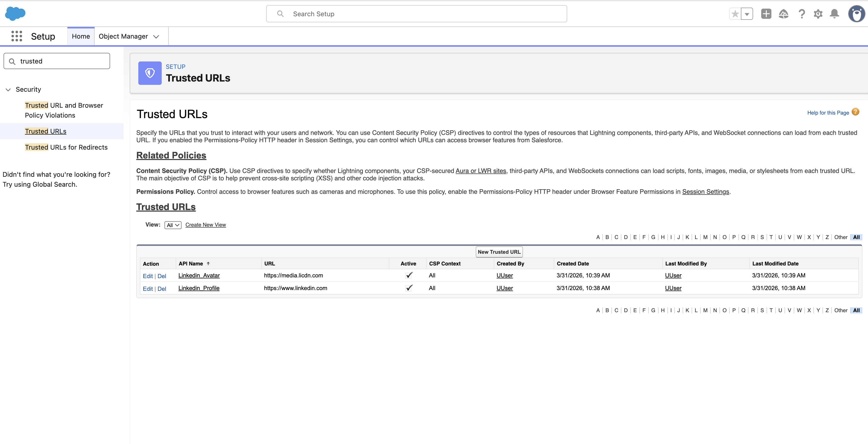Open the Session Settings link
Image resolution: width=868 pixels, height=444 pixels.
click(706, 192)
